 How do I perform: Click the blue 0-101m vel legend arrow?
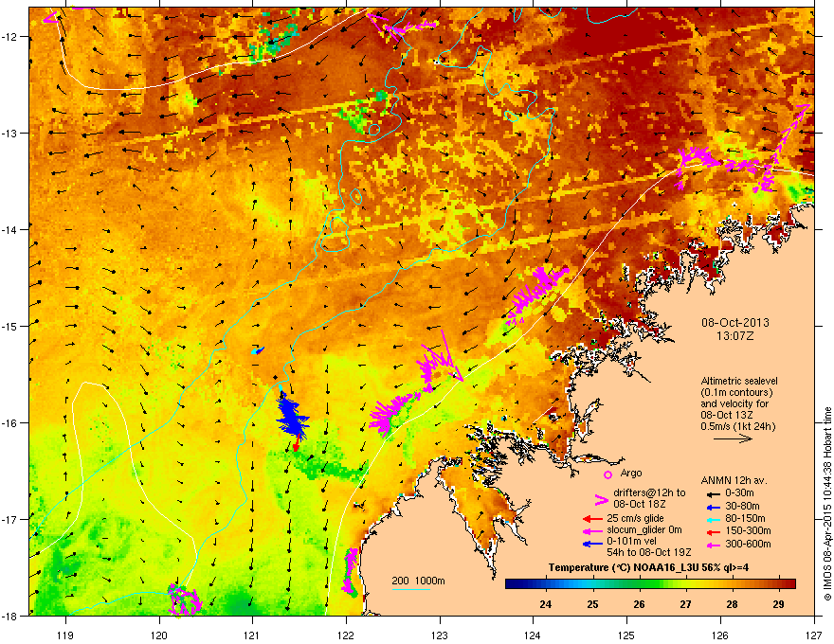593,543
